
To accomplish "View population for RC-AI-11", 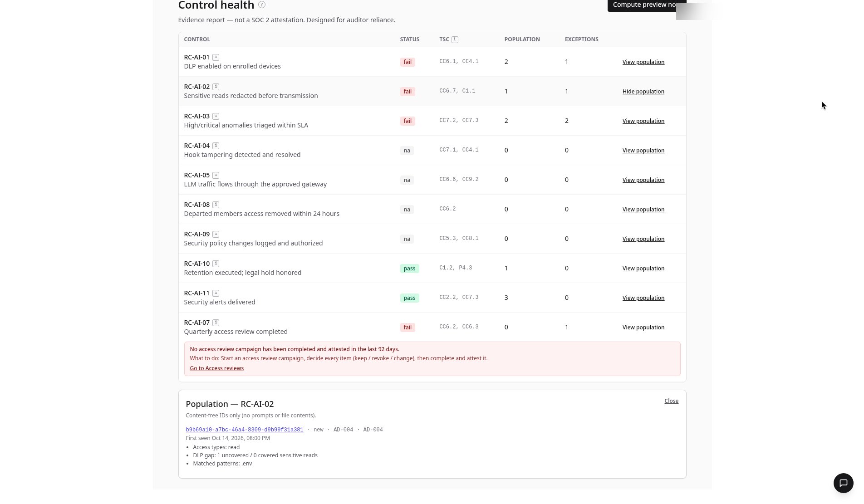I will pyautogui.click(x=643, y=298).
